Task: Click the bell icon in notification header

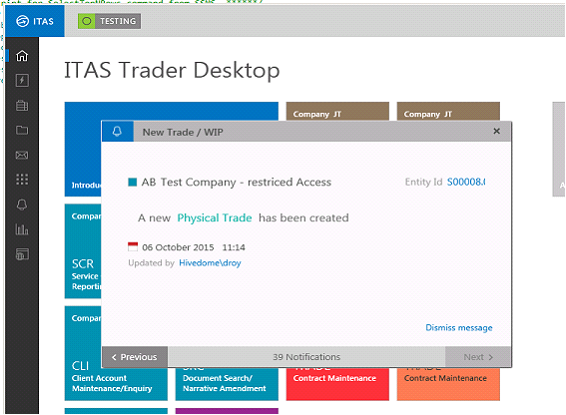Action: [x=117, y=132]
